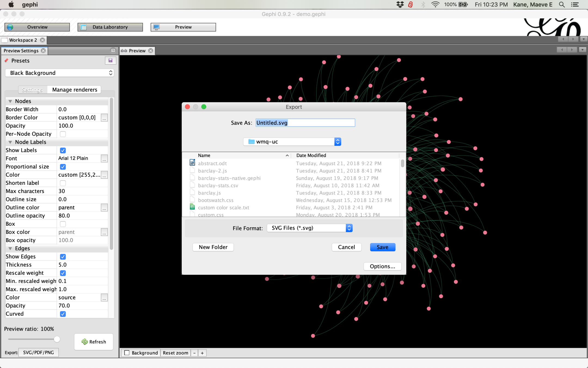
Task: Click the Options... button
Action: click(382, 266)
